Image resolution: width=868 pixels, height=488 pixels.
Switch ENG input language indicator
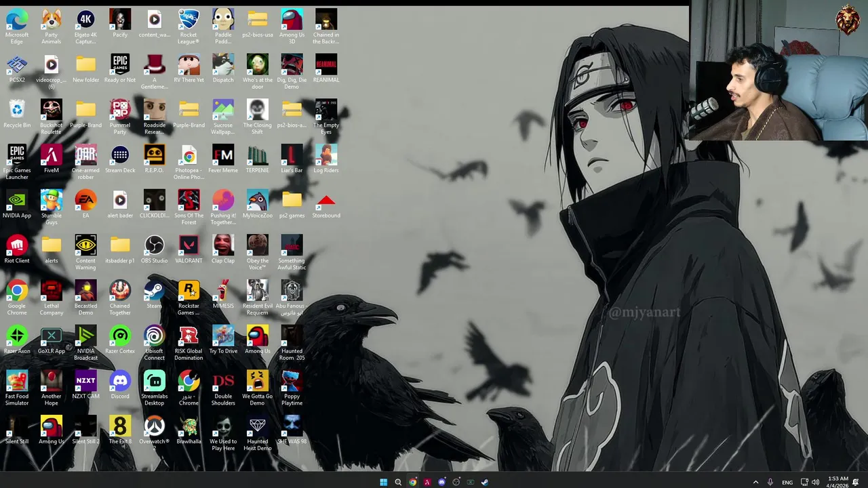click(787, 482)
